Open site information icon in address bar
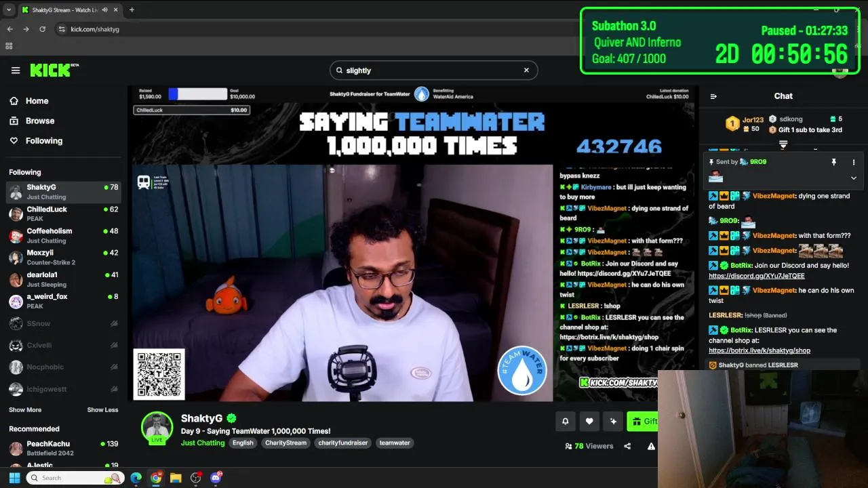Image resolution: width=868 pixels, height=488 pixels. pyautogui.click(x=62, y=29)
